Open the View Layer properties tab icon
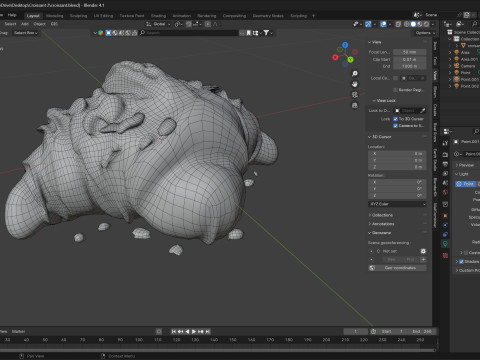Screen dimensions: 480x360 (x=445, y=173)
